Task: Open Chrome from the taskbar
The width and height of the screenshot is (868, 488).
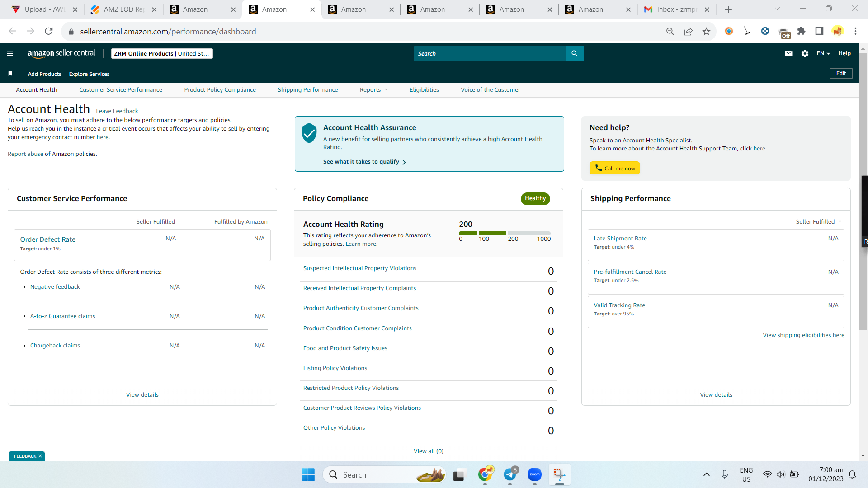Action: pos(486,475)
